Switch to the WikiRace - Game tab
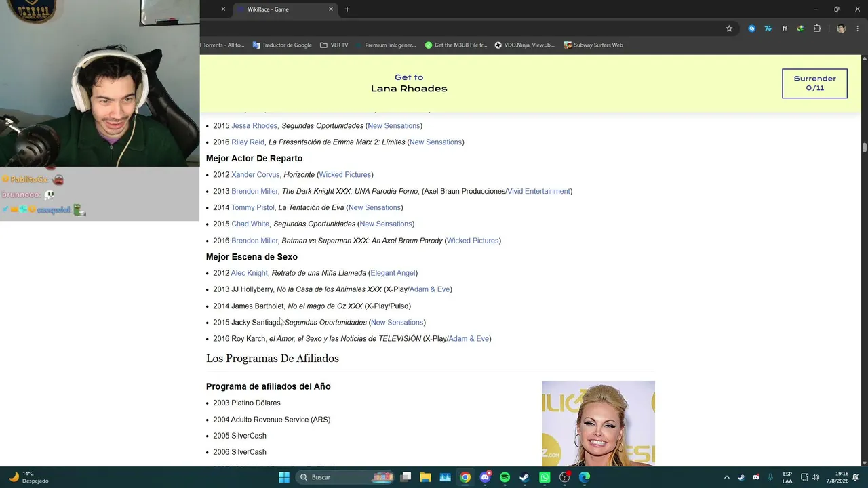Image resolution: width=868 pixels, height=488 pixels. (285, 9)
